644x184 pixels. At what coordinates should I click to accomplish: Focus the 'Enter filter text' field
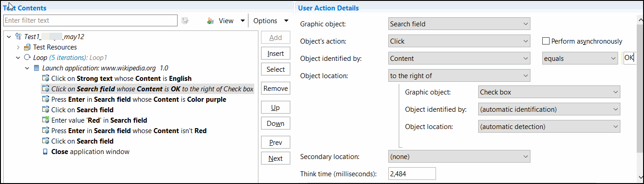point(90,20)
